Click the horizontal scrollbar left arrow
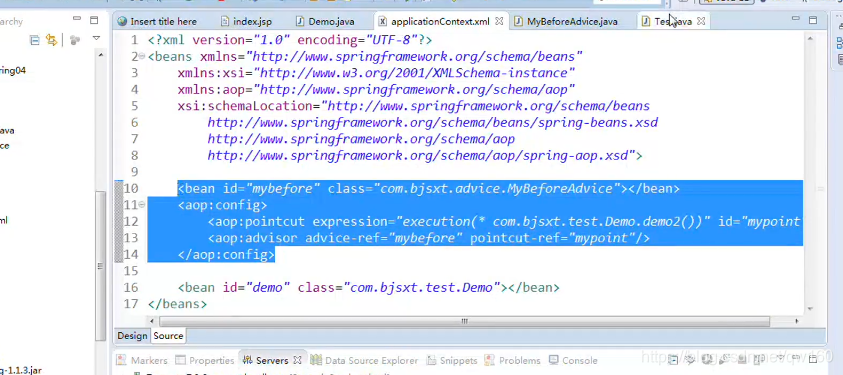 point(153,321)
